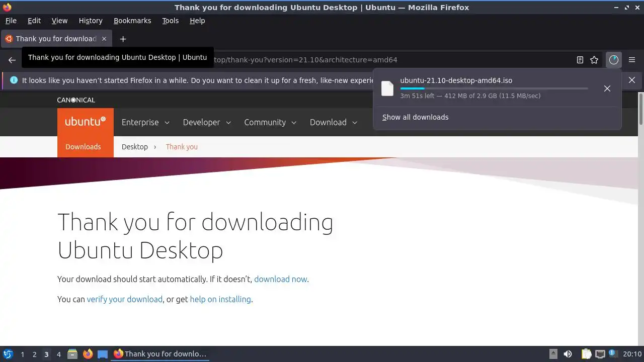
Task: Expand the Developer dropdown menu
Action: click(207, 122)
